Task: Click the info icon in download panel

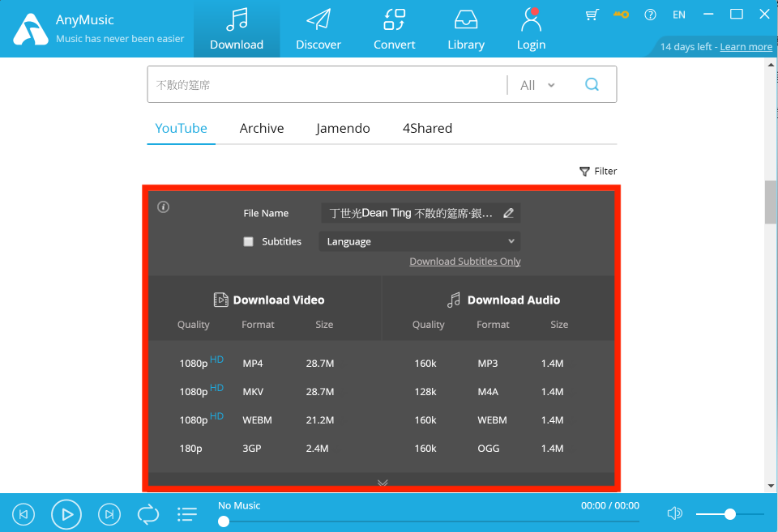Action: click(x=163, y=206)
